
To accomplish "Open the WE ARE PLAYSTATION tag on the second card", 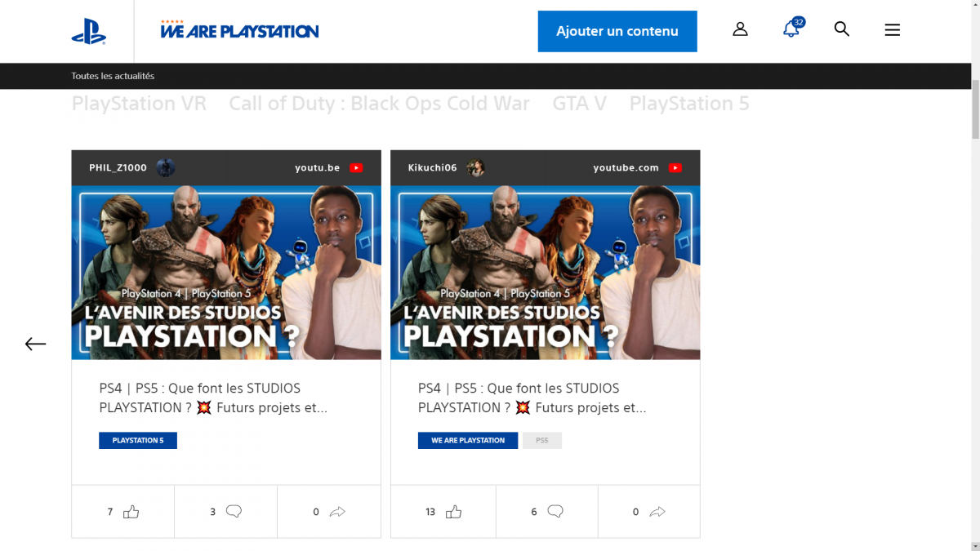I will coord(468,441).
